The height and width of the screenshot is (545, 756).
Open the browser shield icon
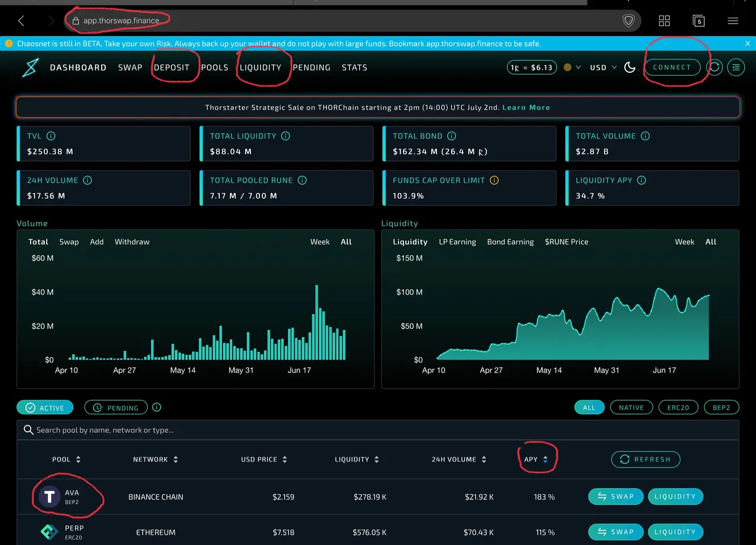pyautogui.click(x=628, y=21)
